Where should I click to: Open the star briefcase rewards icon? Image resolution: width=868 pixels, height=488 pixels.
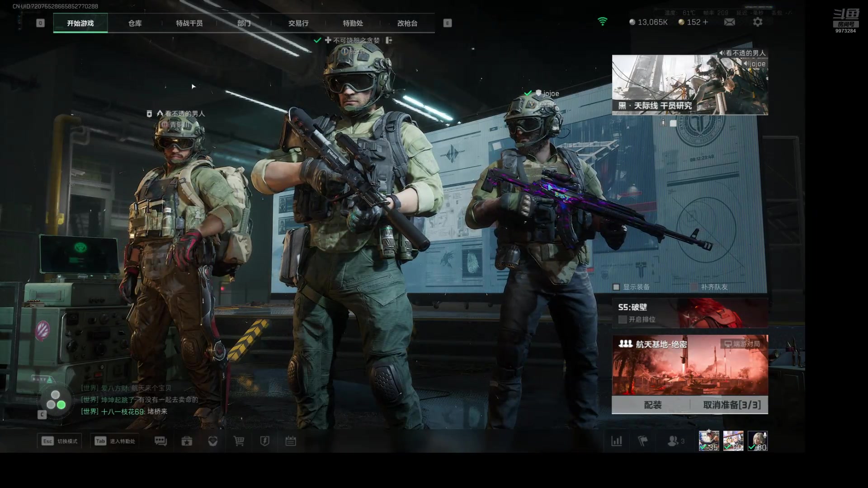pyautogui.click(x=187, y=441)
